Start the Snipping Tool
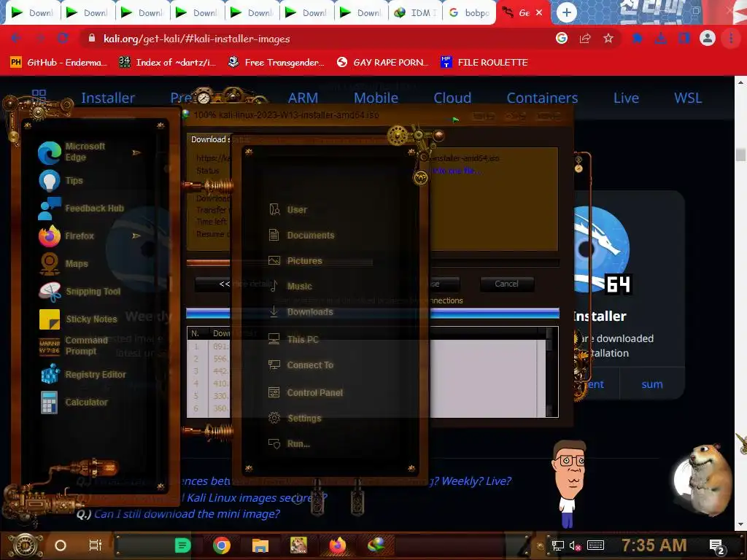This screenshot has width=747, height=560. (x=81, y=291)
